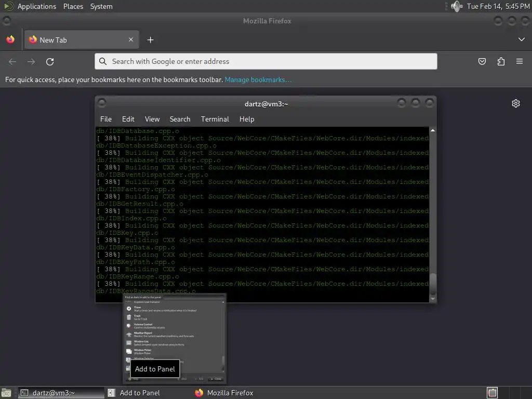
Task: Click the Add to Panel window preview thumbnail
Action: pos(175,339)
